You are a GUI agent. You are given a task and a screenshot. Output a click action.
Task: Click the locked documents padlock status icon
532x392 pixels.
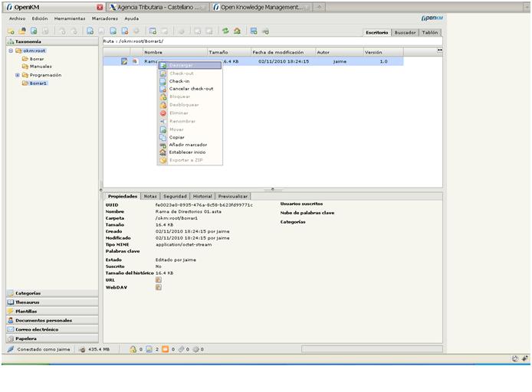click(133, 349)
